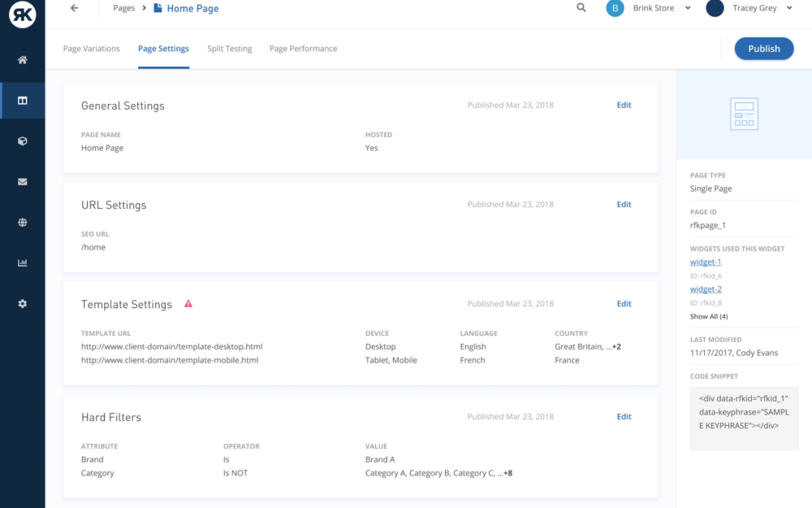This screenshot has height=508, width=812.
Task: Go to the Page Performance tab
Action: (303, 49)
